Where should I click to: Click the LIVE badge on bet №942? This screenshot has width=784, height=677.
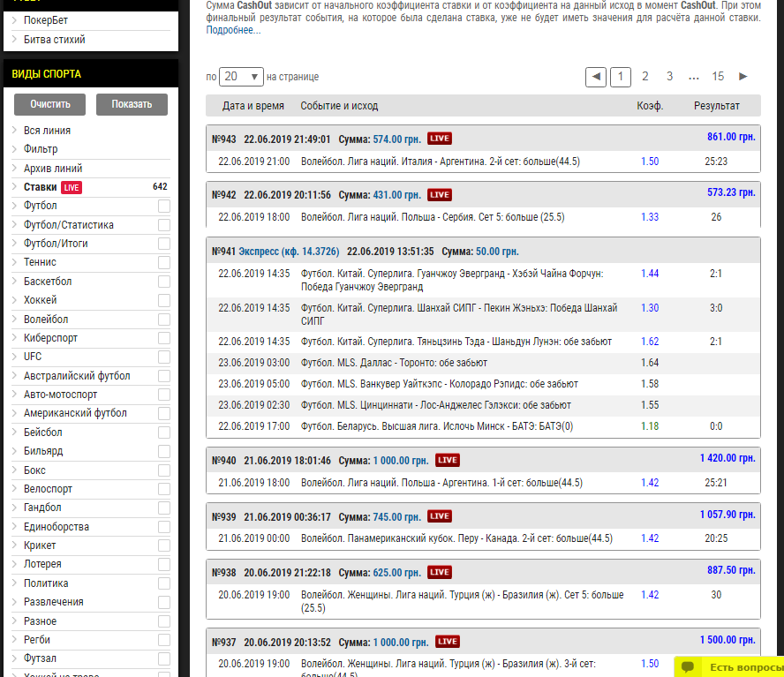coord(440,194)
